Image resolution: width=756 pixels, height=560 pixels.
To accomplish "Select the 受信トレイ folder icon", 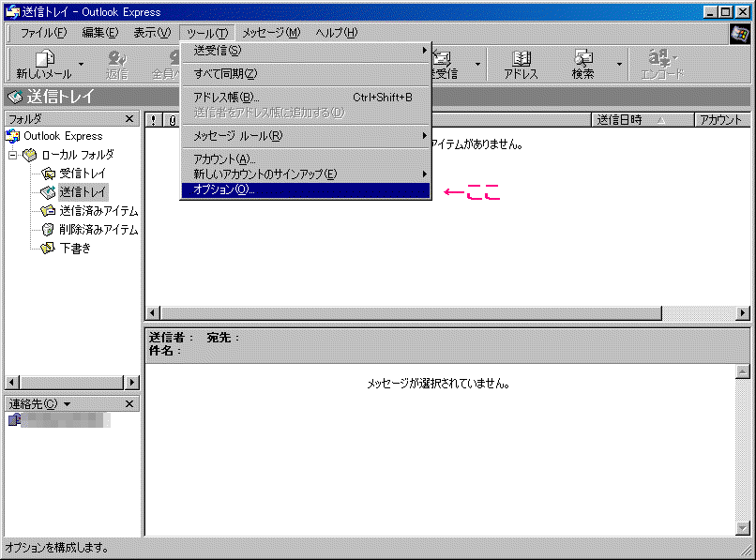I will tap(49, 174).
